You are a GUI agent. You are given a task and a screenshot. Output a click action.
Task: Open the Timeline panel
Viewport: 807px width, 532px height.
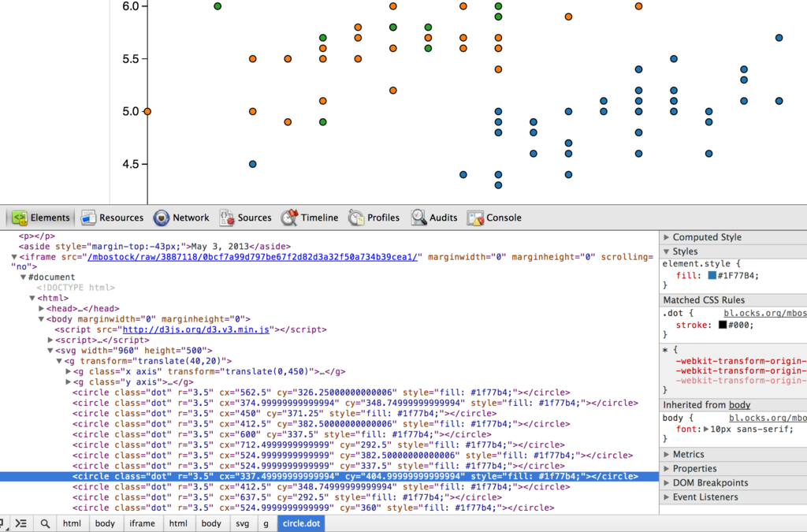(x=310, y=218)
